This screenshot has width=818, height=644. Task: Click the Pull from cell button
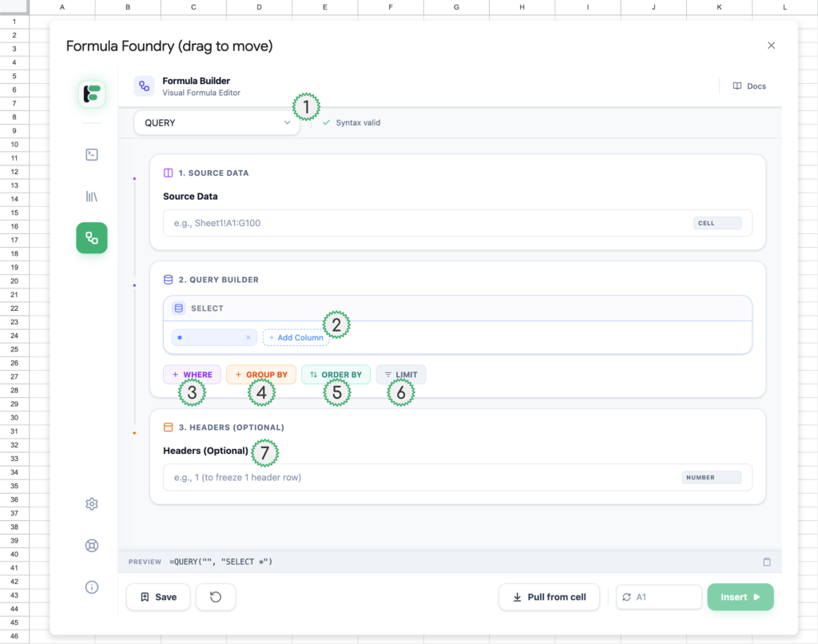coord(549,597)
